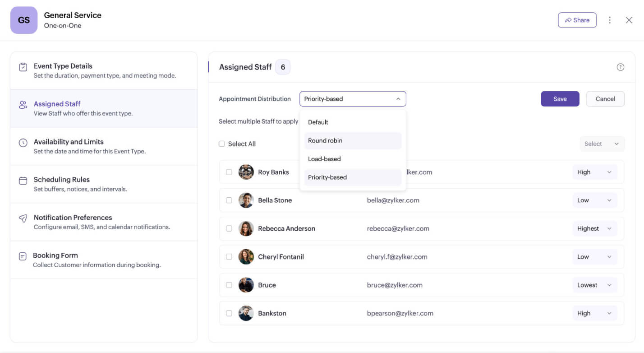Open the three-dot more options menu
644x353 pixels.
pos(610,20)
